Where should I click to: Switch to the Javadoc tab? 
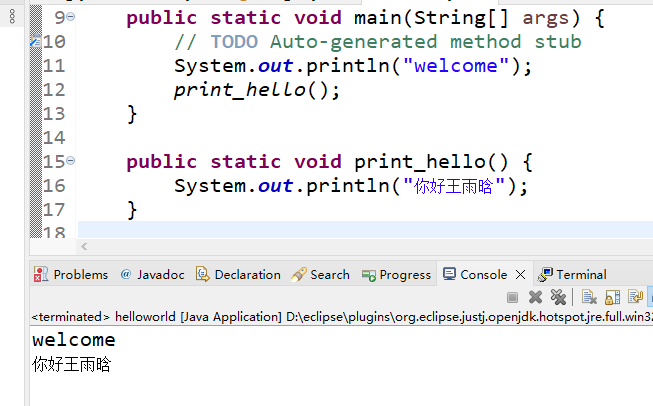pos(161,275)
